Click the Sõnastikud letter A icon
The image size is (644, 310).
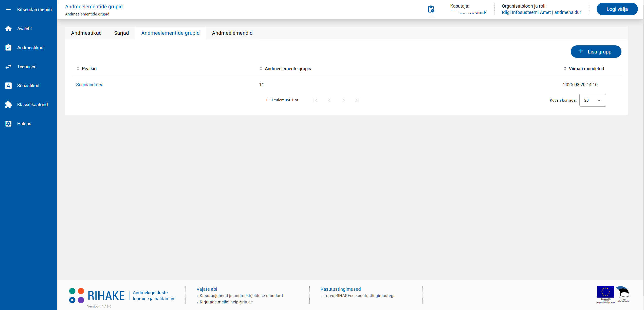click(8, 86)
